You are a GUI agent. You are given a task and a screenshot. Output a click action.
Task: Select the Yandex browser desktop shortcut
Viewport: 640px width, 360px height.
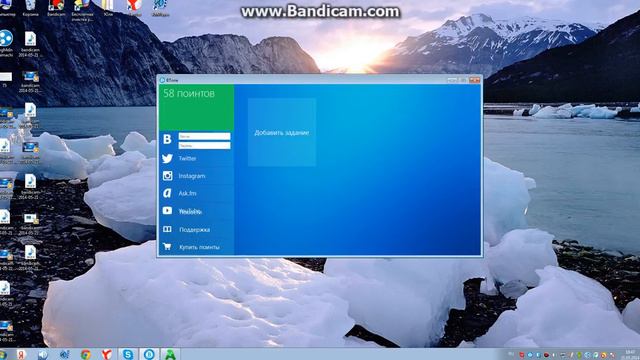coord(134,8)
